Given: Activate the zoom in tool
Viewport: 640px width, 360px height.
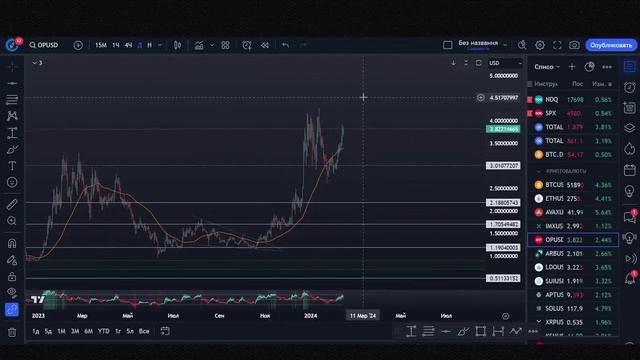Looking at the screenshot, I should click(x=12, y=221).
